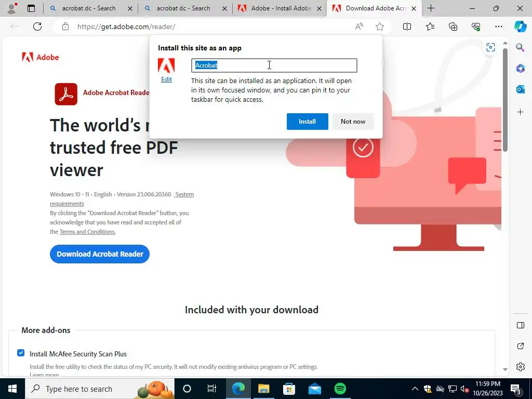Open the notification center icon
Image resolution: width=532 pixels, height=399 pixels.
(x=516, y=389)
